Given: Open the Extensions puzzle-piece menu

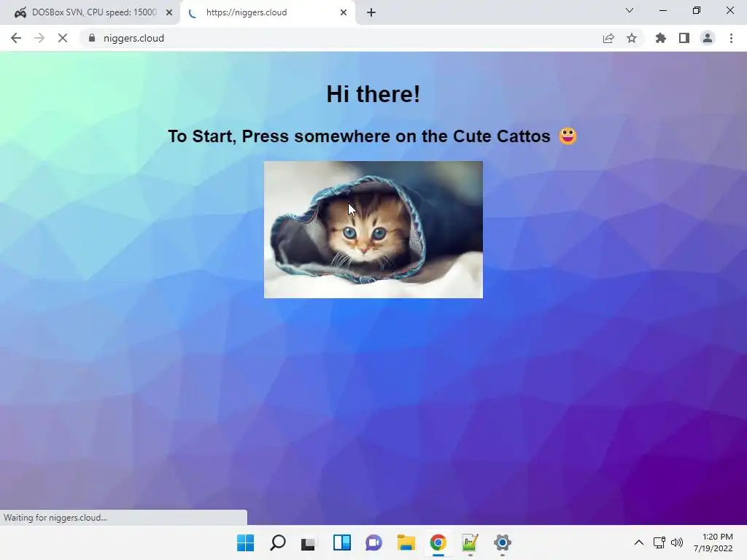Looking at the screenshot, I should (x=661, y=38).
